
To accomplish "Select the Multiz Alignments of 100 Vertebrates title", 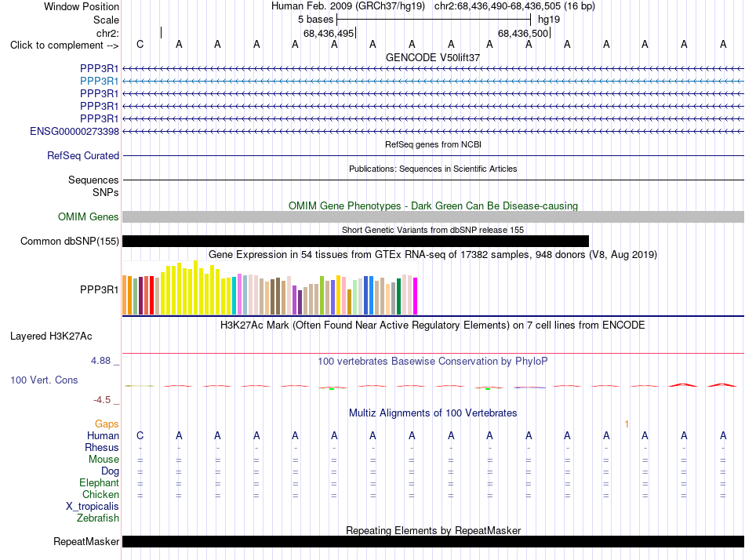I will pyautogui.click(x=433, y=413).
